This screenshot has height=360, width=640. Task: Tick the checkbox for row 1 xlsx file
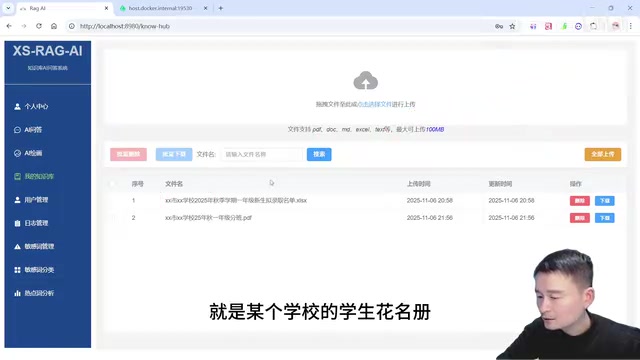[x=113, y=200]
